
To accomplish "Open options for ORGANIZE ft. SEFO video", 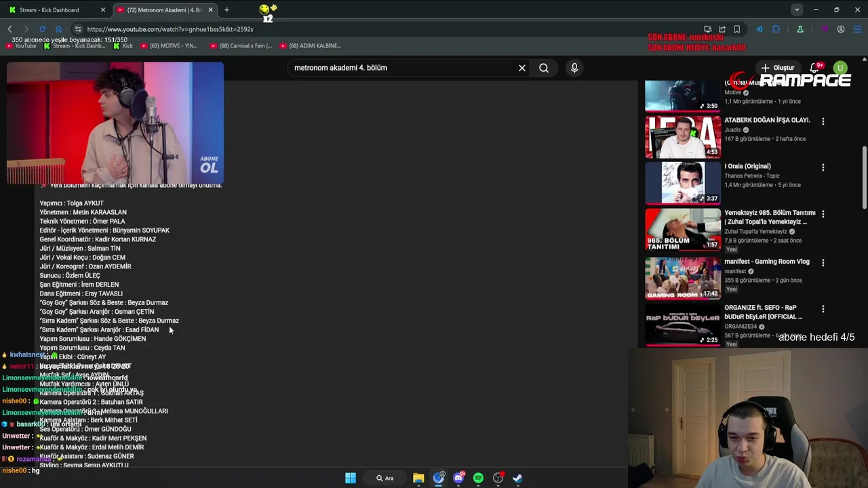I will click(x=823, y=308).
